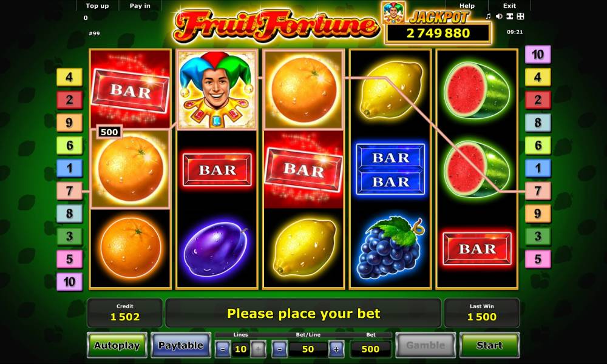
Task: Increase Bet/Line with plus button
Action: coord(336,349)
